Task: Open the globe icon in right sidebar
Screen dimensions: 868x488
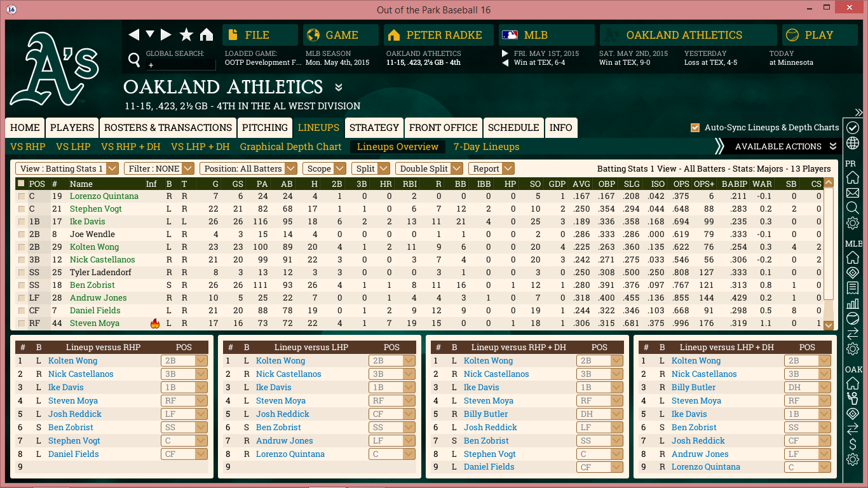Action: click(x=853, y=143)
